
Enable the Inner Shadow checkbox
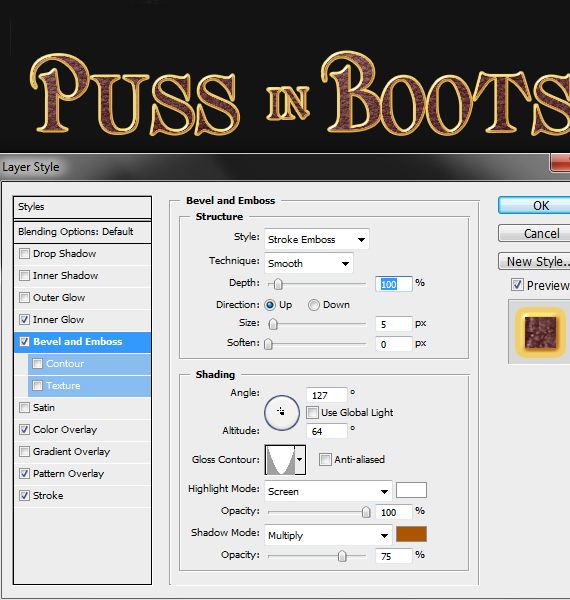click(x=24, y=276)
